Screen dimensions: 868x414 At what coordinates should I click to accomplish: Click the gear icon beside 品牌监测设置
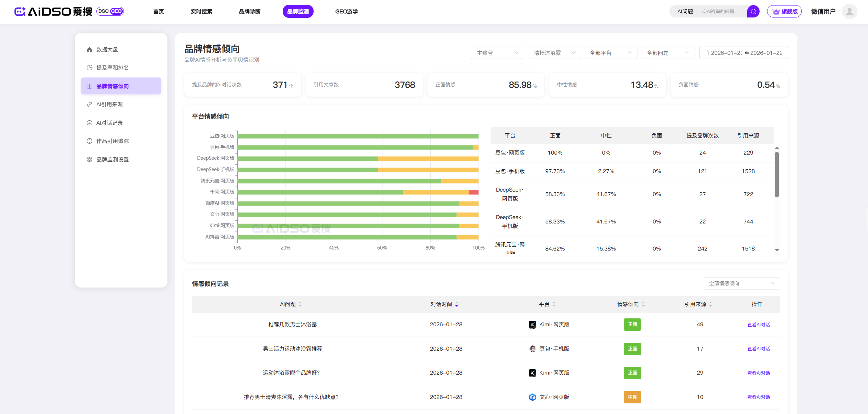pyautogui.click(x=90, y=159)
